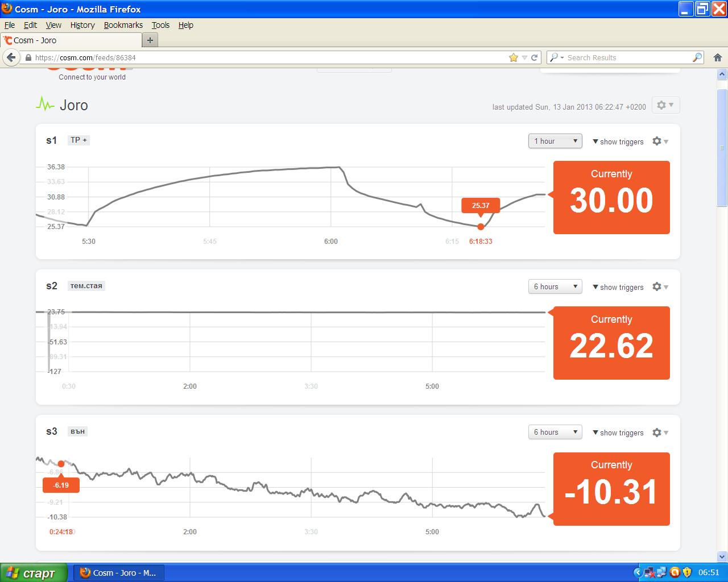Image resolution: width=728 pixels, height=582 pixels.
Task: Click s1 datastream label
Action: [51, 140]
